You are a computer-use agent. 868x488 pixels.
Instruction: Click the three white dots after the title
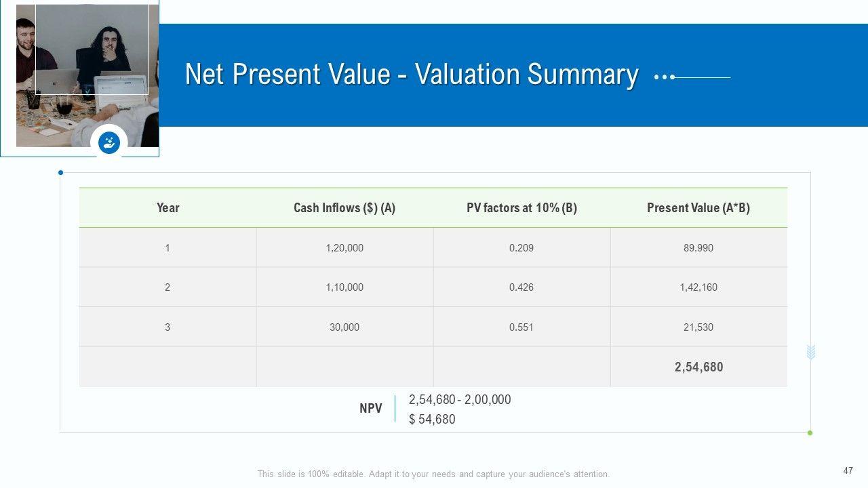(664, 77)
